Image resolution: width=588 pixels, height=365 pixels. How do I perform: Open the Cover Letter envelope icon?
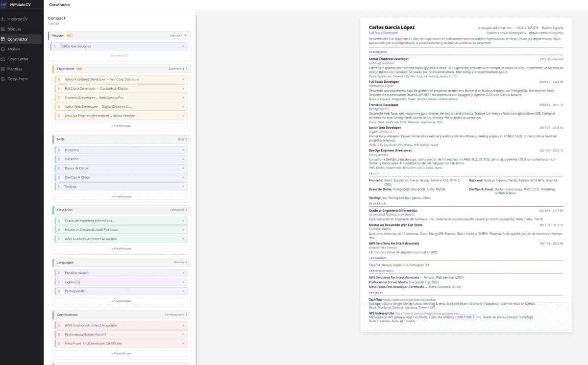pos(3,59)
